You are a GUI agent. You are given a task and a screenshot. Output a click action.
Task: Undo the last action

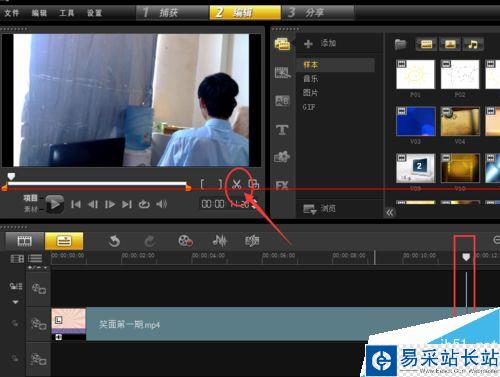[x=114, y=241]
